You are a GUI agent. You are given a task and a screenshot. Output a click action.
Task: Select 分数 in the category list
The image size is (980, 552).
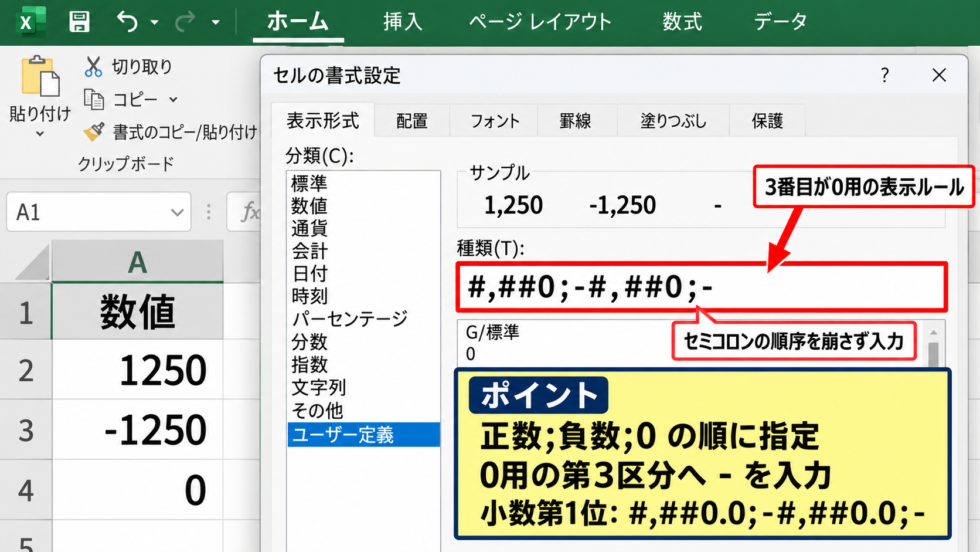coord(363,341)
